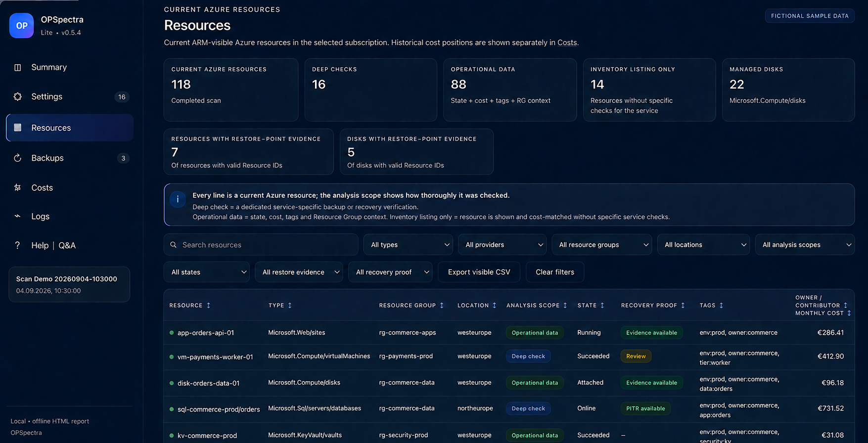Open the All types dropdown

click(x=408, y=245)
